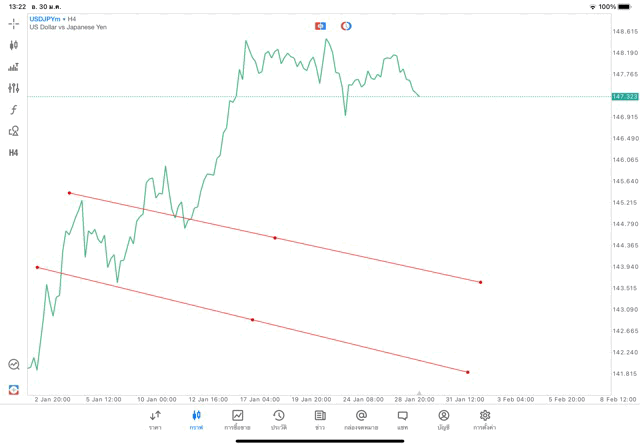Activate the crosshair cursor tool
640x447 pixels.
point(14,22)
